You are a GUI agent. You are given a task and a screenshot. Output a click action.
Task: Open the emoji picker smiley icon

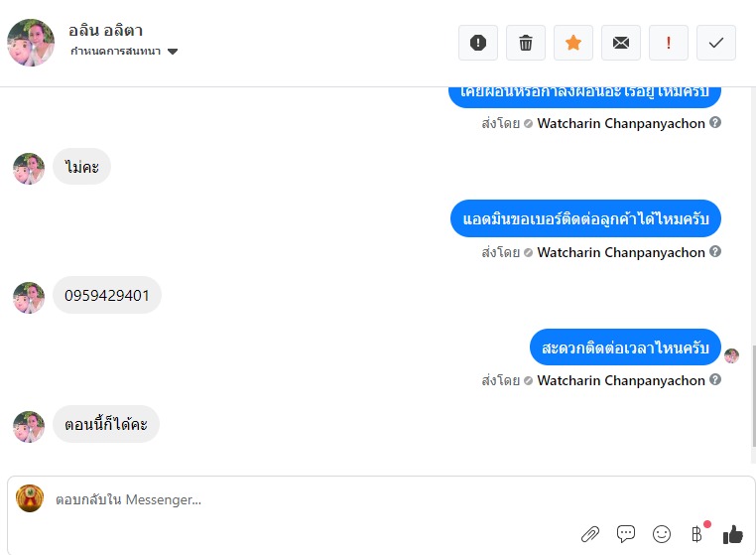coord(662,534)
